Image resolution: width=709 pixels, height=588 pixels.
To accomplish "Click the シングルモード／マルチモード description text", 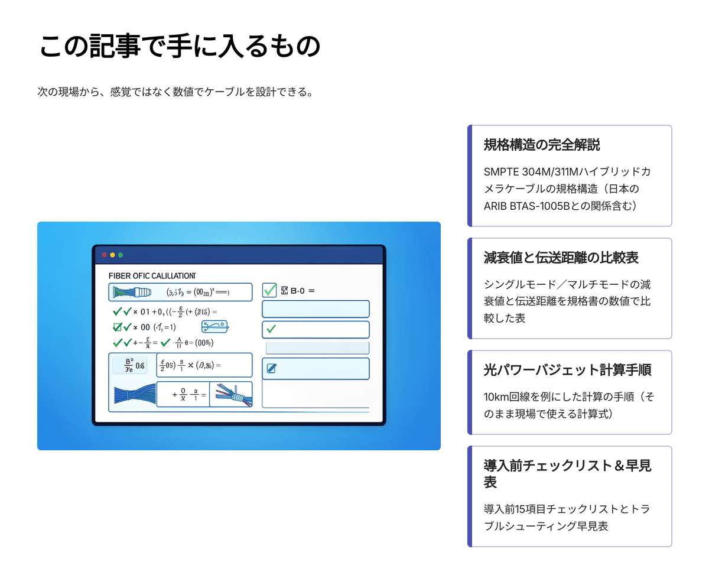I will (x=568, y=301).
